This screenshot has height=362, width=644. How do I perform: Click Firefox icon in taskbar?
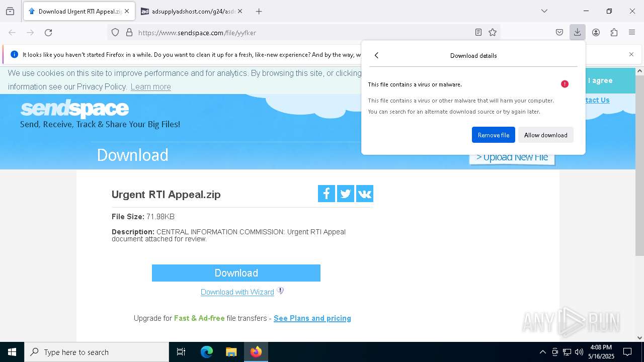pyautogui.click(x=256, y=352)
